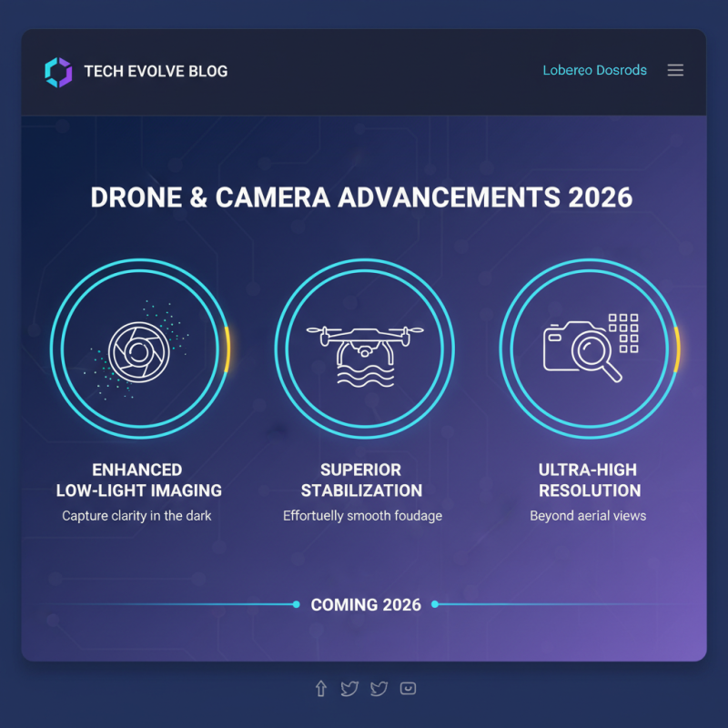Click the Lobereo Dosrods navigation link

point(594,69)
